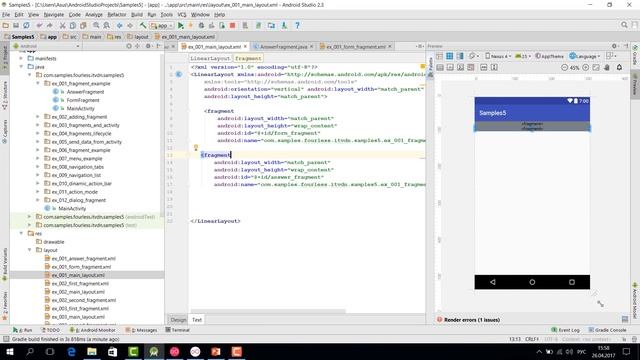
Task: Open the Android project view dropdown
Action: pos(47,46)
